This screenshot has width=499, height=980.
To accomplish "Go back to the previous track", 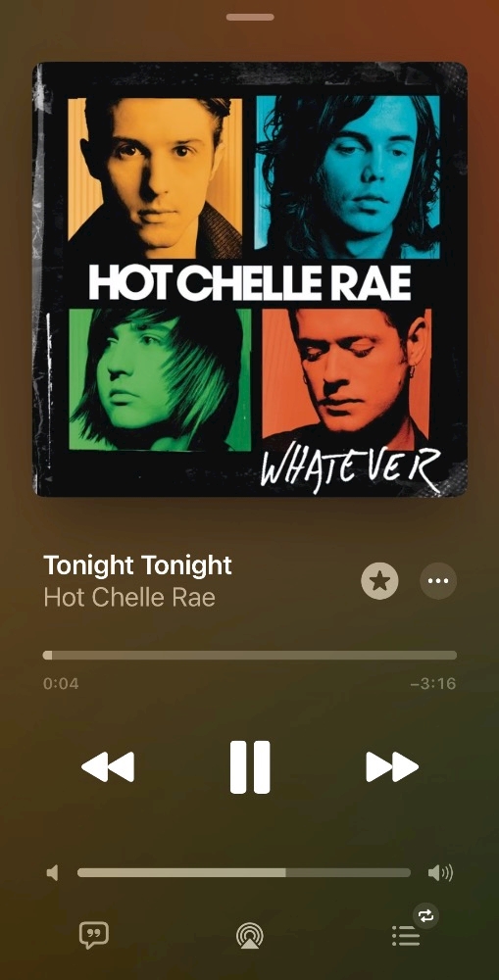I will (108, 767).
